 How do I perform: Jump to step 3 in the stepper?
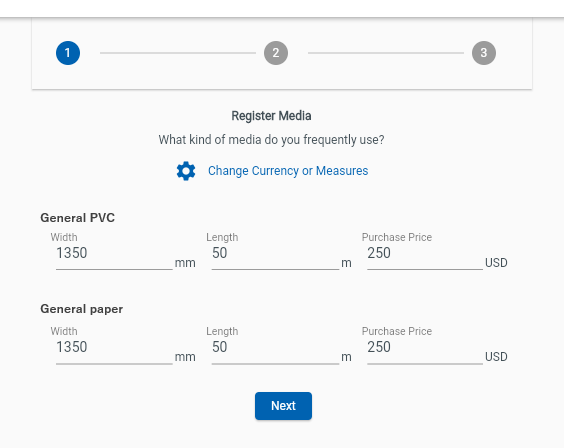pyautogui.click(x=484, y=53)
